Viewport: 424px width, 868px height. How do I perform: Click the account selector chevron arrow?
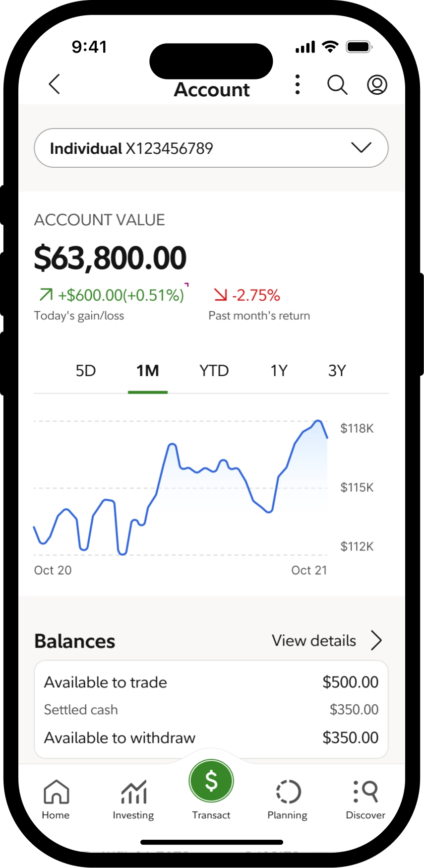pos(361,147)
